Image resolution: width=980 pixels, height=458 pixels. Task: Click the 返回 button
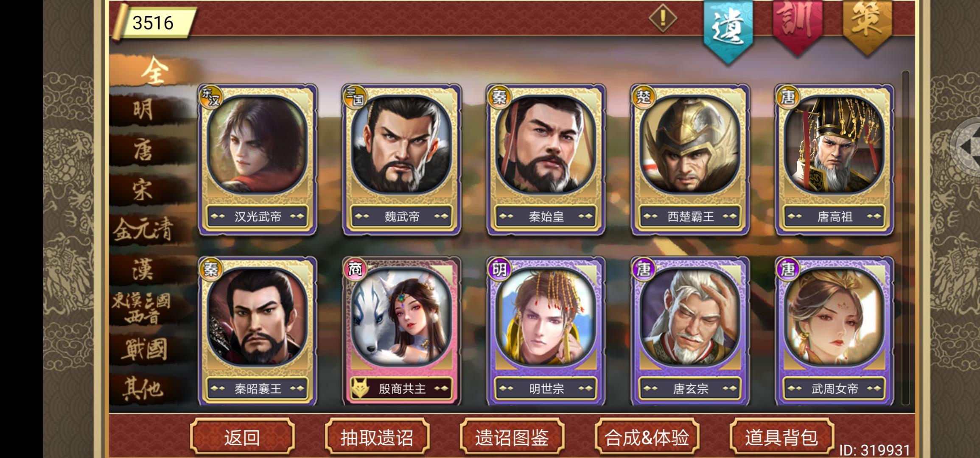tap(242, 437)
